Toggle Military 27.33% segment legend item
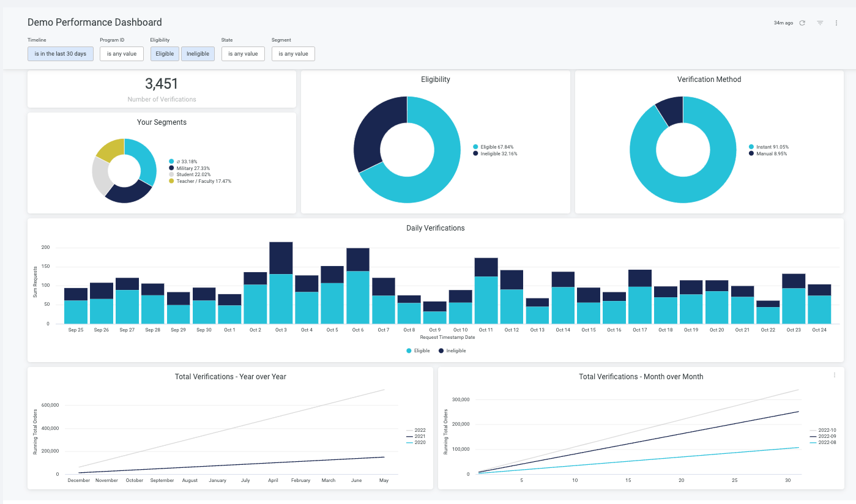Screen dimensions: 856x504 point(190,168)
